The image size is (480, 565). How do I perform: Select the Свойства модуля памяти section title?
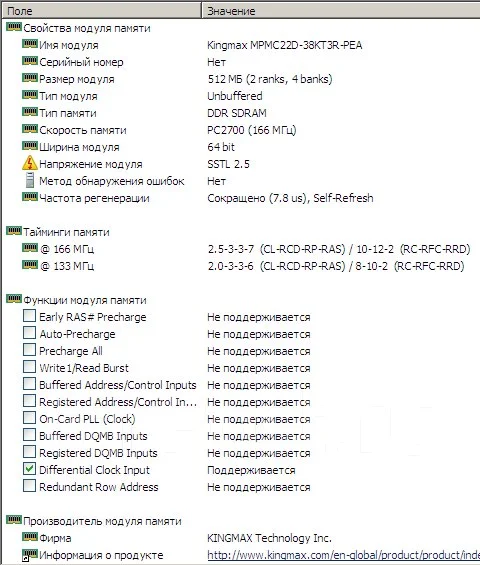[87, 28]
